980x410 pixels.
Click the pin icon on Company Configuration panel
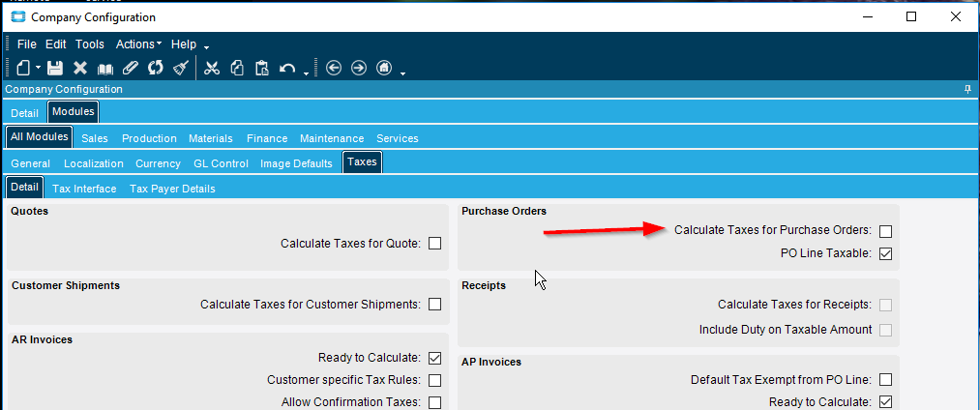tap(968, 90)
